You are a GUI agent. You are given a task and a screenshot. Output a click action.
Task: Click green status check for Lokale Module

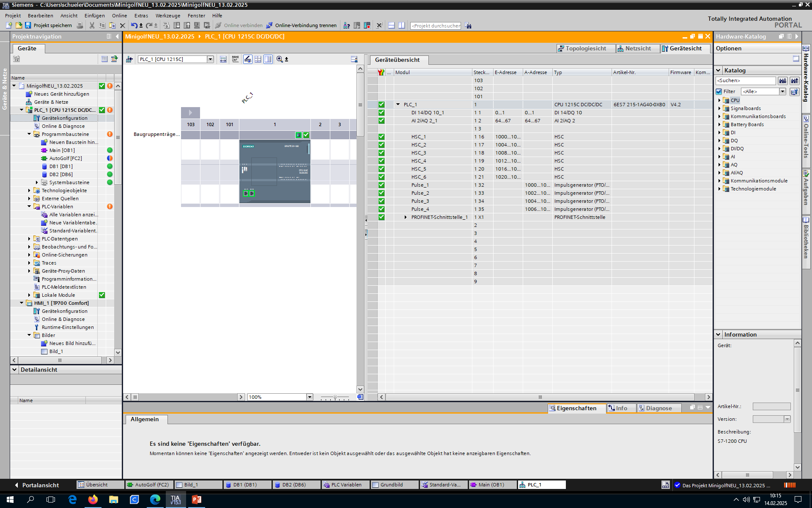tap(102, 295)
